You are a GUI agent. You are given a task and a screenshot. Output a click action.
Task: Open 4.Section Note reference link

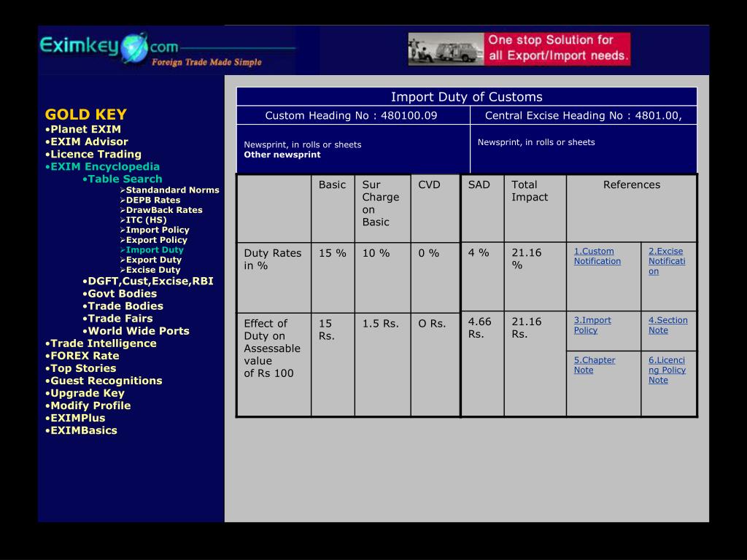point(668,325)
